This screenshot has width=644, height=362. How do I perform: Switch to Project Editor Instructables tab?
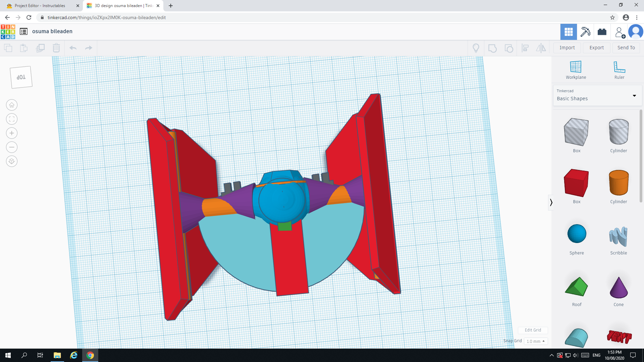pos(40,6)
